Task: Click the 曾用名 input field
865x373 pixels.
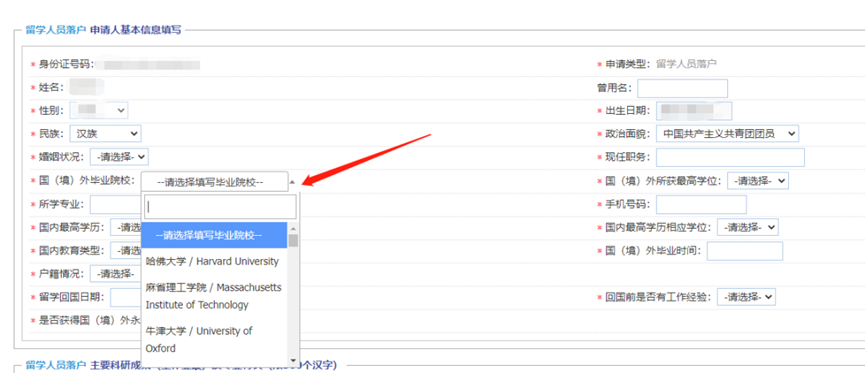Action: (682, 88)
